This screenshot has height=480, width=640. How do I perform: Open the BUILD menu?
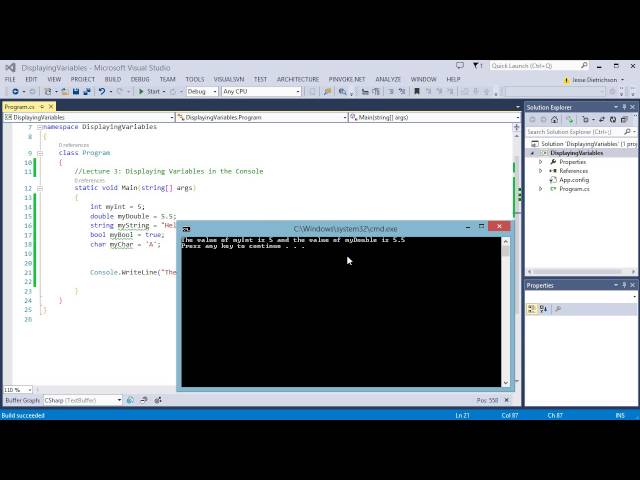(x=113, y=79)
